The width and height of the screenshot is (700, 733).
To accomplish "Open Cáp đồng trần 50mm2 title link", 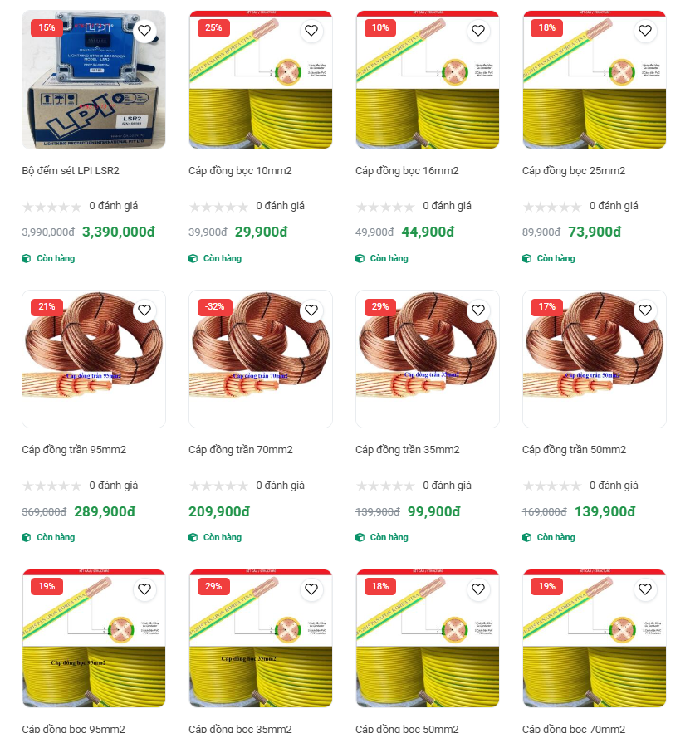I will 574,450.
